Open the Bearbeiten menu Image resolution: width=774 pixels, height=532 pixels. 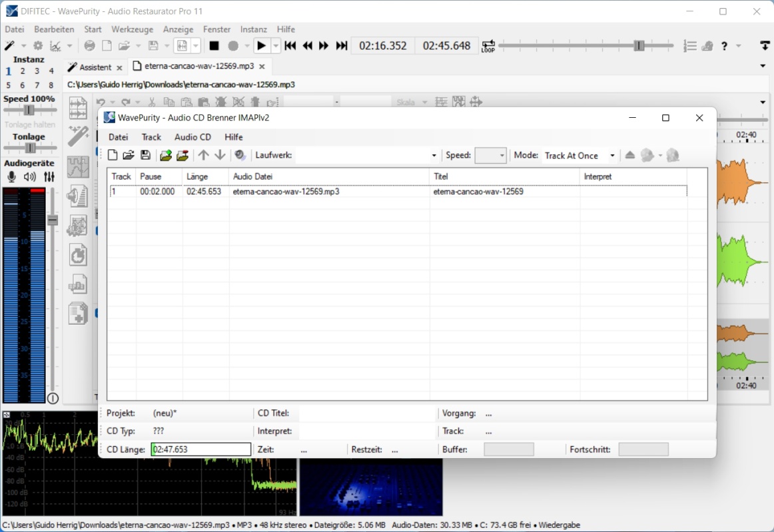pos(55,29)
